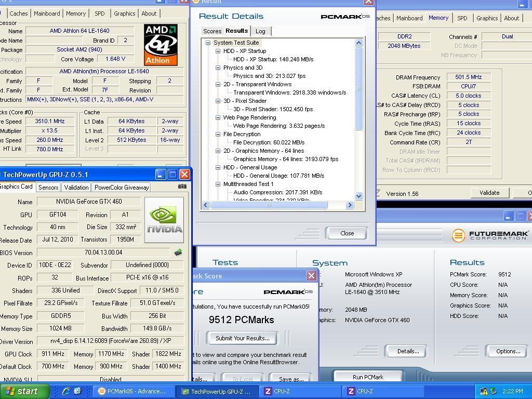Click the NVIDIA logo in GPU-Z

pyautogui.click(x=164, y=220)
